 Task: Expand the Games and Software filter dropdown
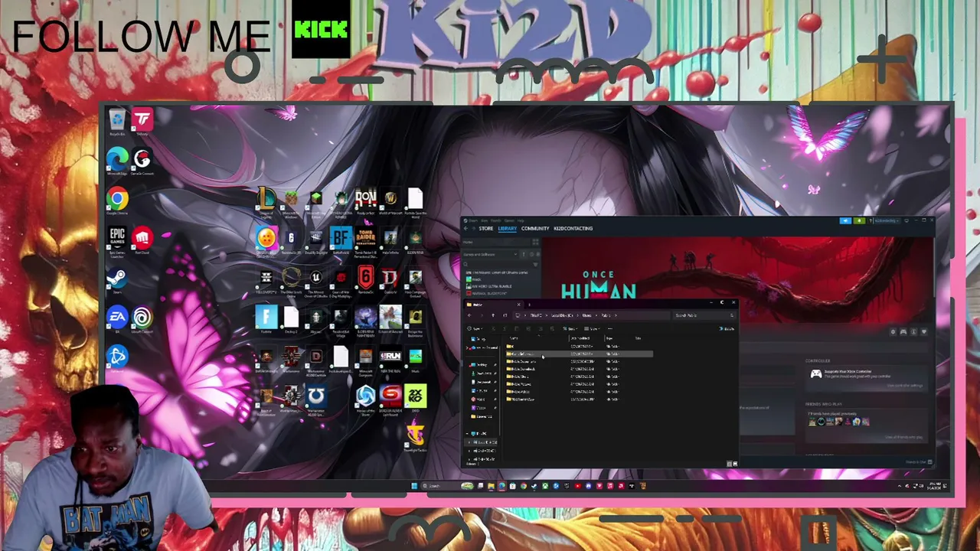click(x=490, y=254)
